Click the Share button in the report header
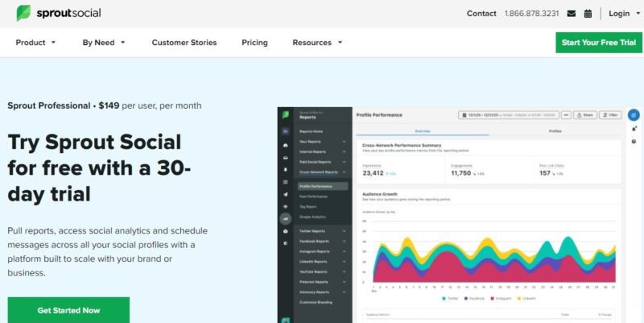 (585, 115)
